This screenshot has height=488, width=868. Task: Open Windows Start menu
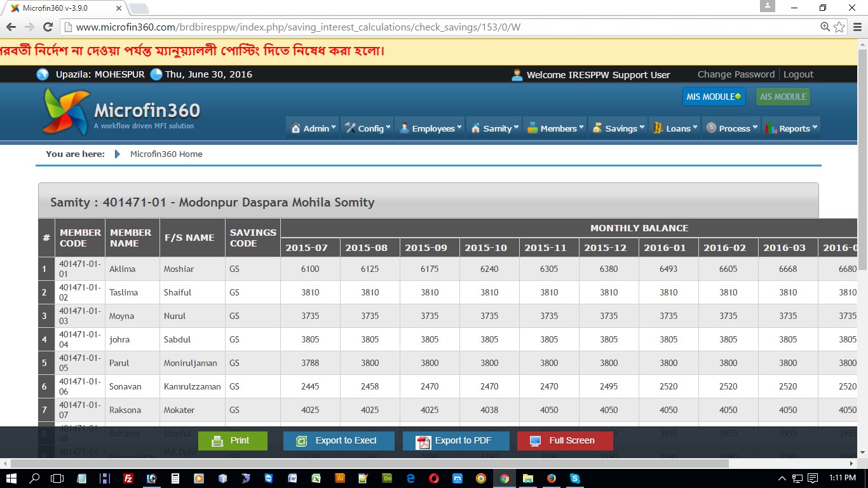11,478
